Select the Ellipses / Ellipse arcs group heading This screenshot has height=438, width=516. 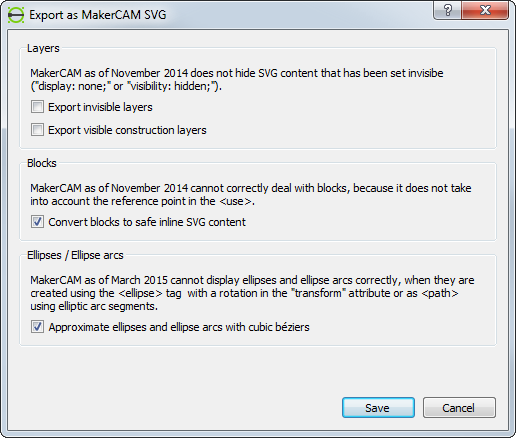75,255
